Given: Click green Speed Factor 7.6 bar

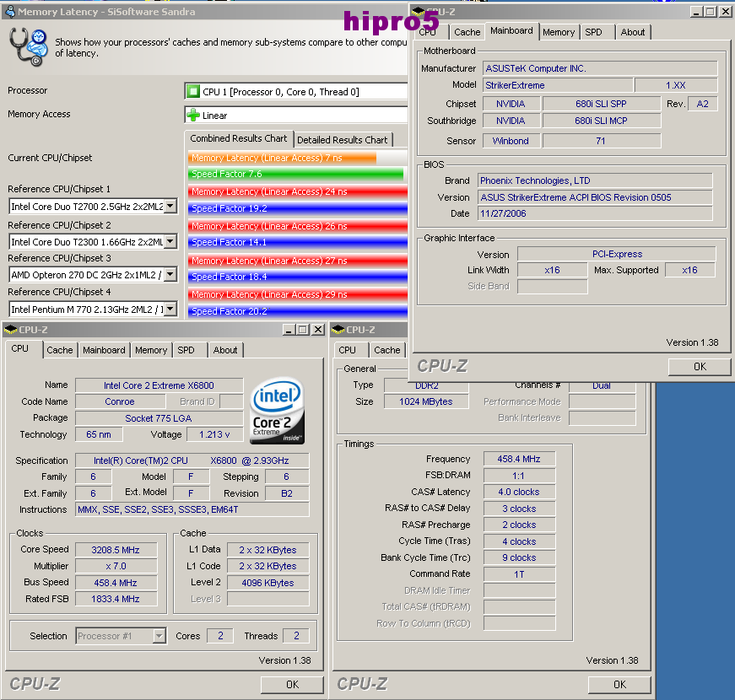Looking at the screenshot, I should pos(296,174).
